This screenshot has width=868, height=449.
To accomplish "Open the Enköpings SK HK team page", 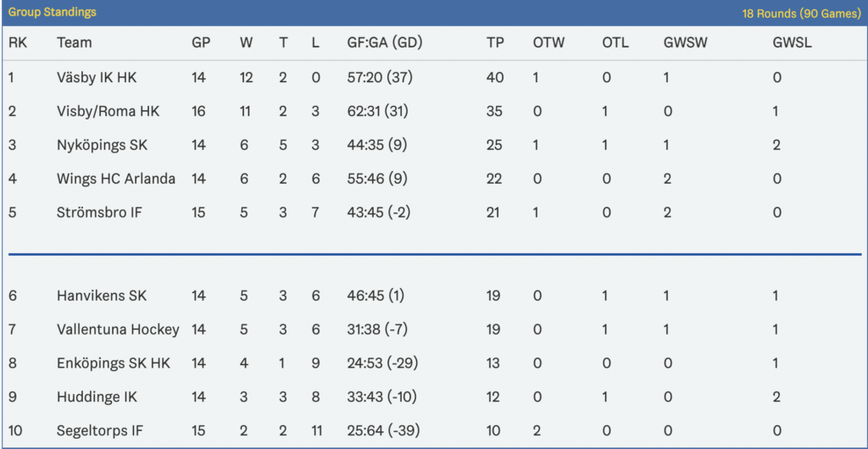I will click(x=114, y=363).
